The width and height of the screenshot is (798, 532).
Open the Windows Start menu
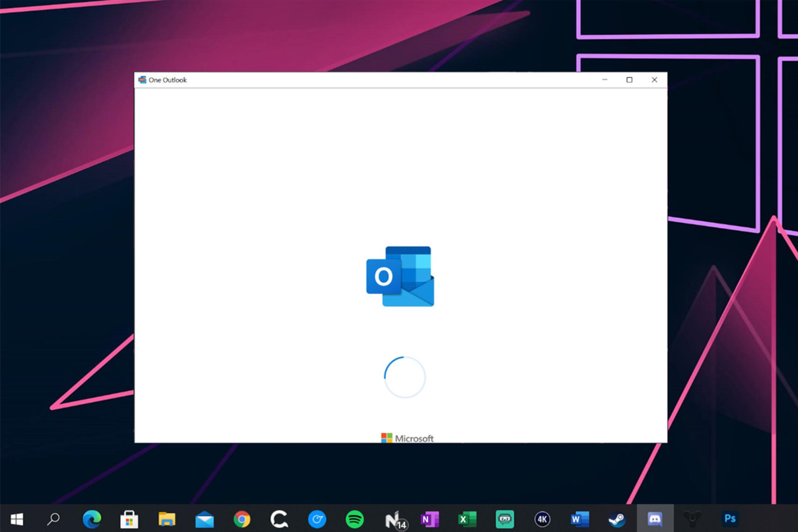pyautogui.click(x=17, y=519)
